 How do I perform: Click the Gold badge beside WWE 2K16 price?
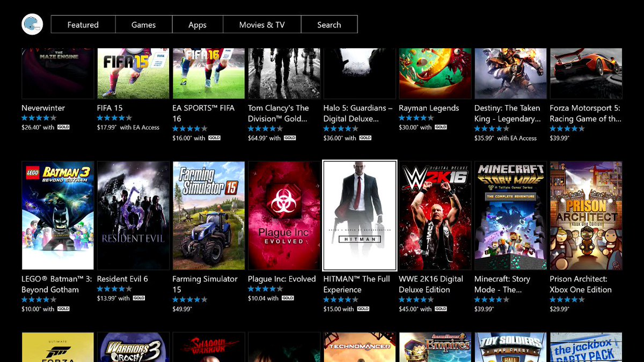pos(441,309)
